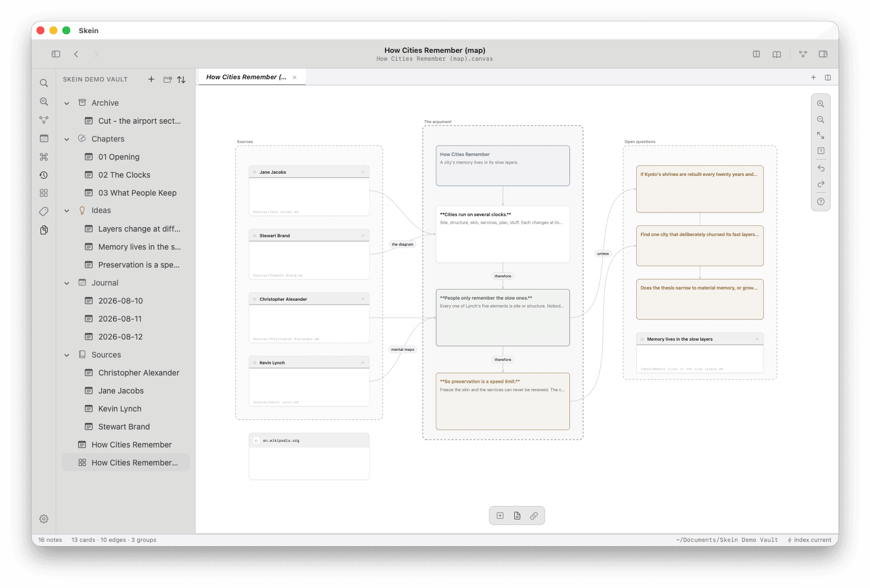
Task: Click the new folder icon in the vault header
Action: (167, 79)
